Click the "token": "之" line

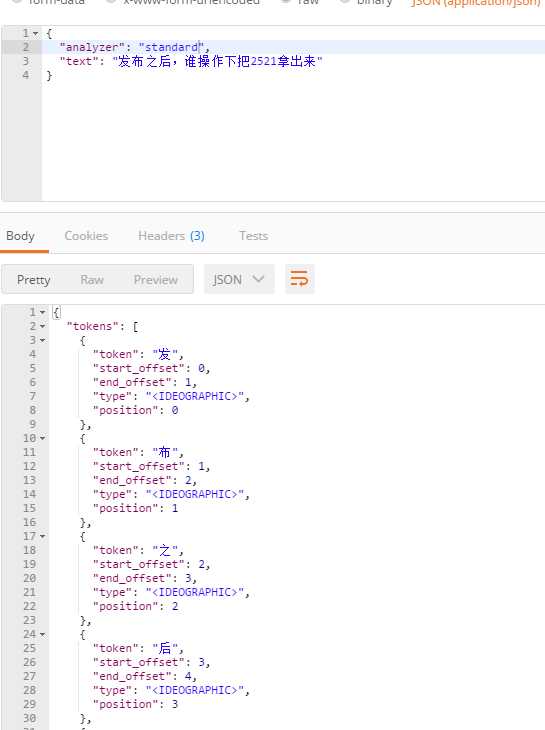pyautogui.click(x=138, y=550)
